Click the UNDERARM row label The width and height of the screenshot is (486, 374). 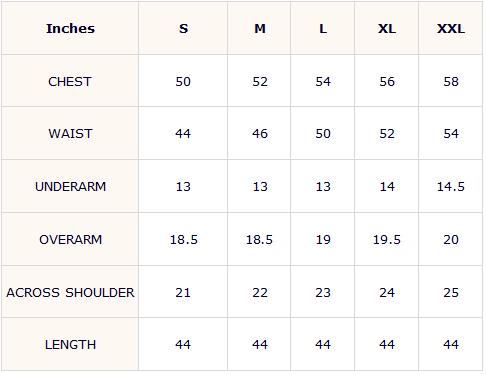pos(70,187)
